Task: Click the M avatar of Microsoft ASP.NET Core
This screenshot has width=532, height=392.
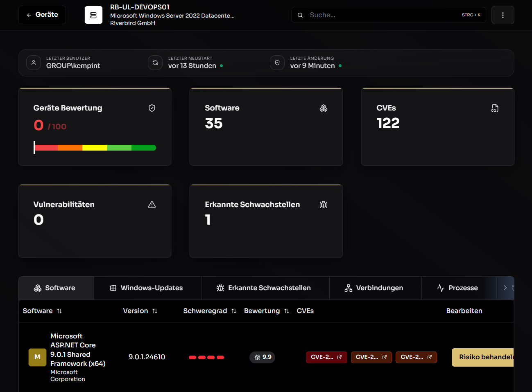Action: tap(37, 357)
